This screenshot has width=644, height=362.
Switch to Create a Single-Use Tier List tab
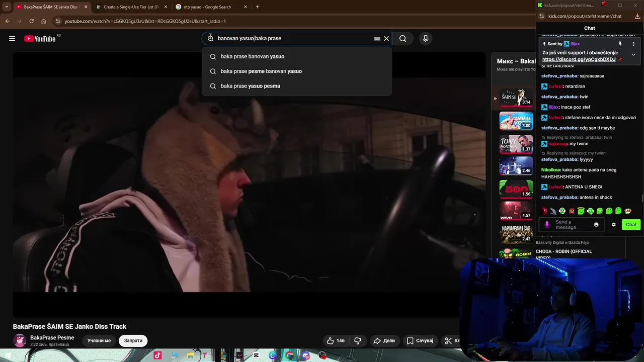click(x=131, y=7)
